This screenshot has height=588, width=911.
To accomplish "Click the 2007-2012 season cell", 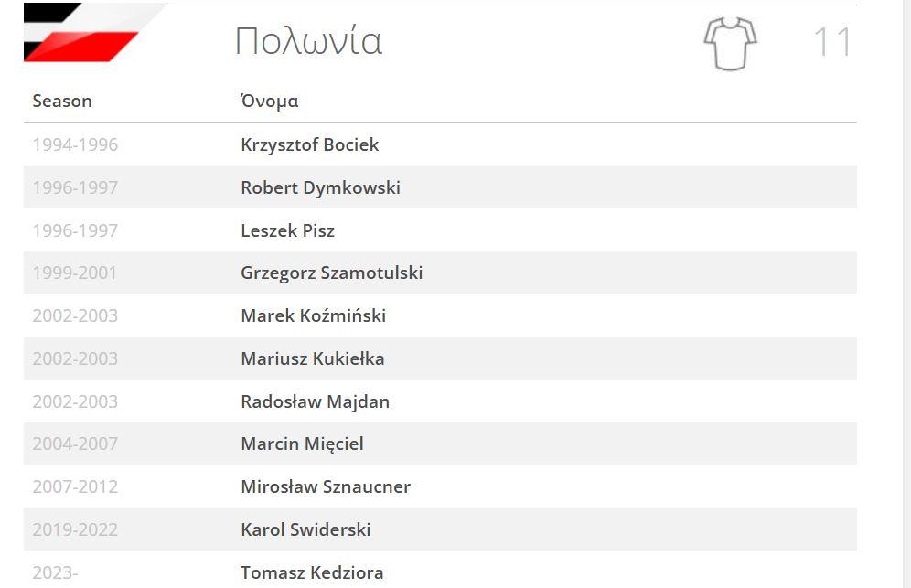I will click(x=75, y=486).
